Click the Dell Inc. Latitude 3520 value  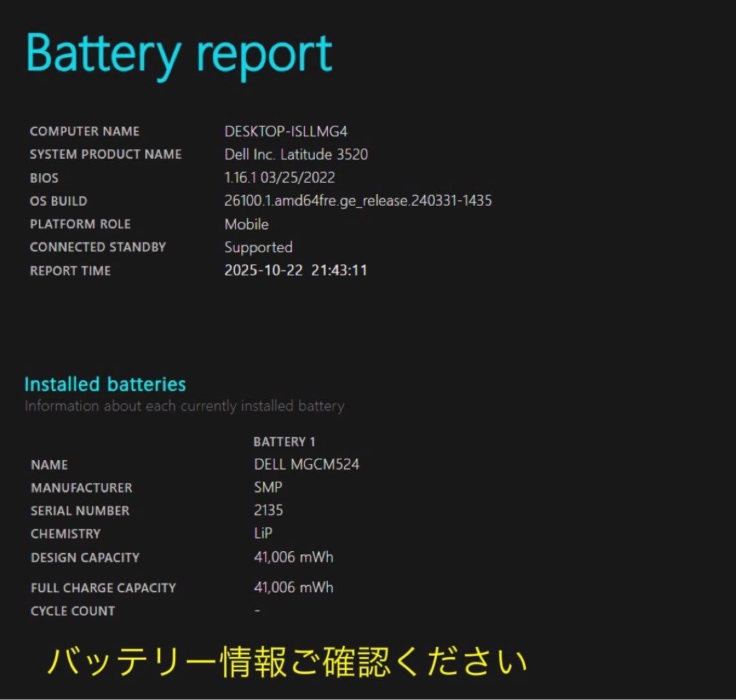point(296,155)
